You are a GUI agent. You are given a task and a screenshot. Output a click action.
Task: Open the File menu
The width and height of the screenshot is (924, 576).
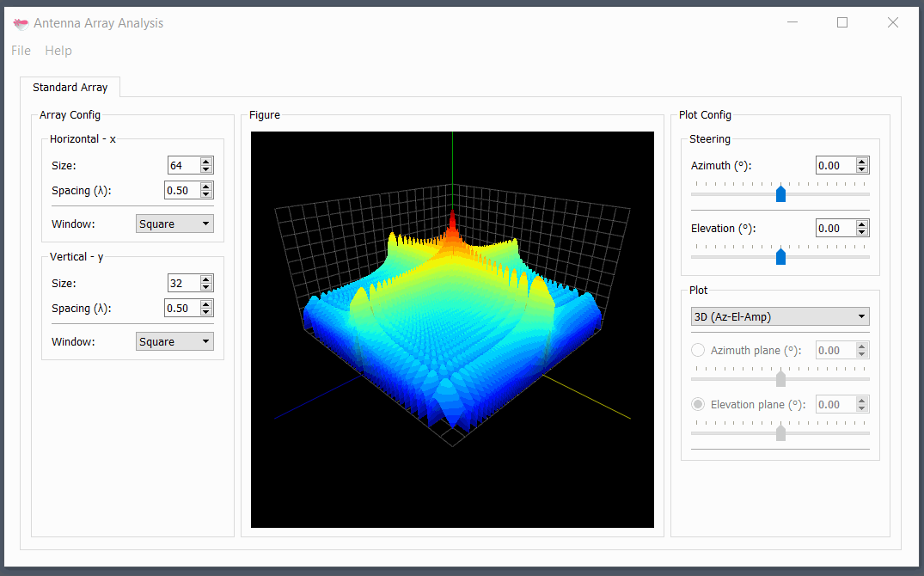tap(21, 51)
